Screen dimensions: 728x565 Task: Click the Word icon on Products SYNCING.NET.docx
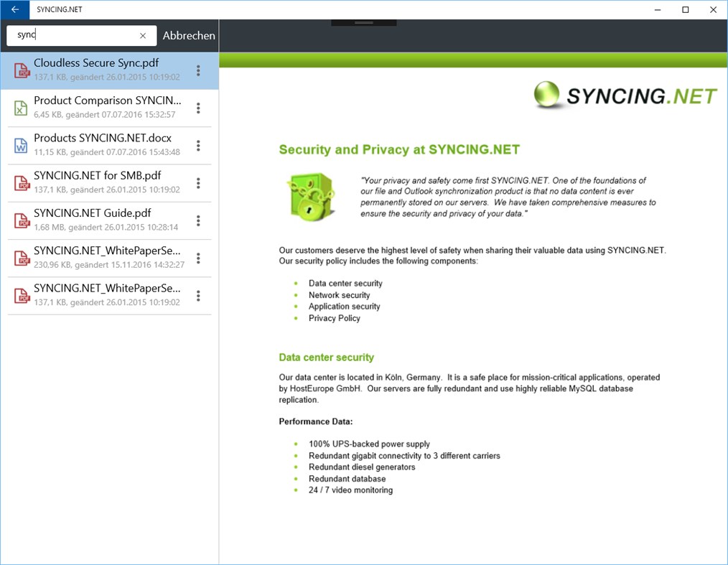pyautogui.click(x=19, y=145)
